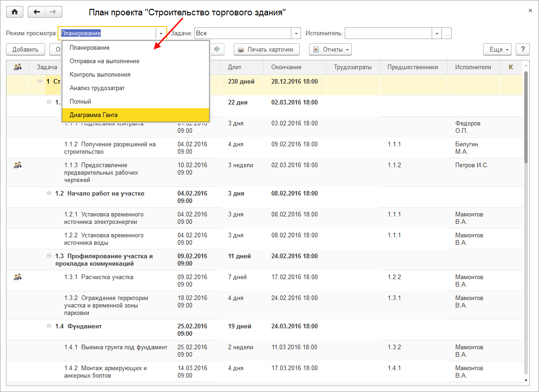Click the К column header
The width and height of the screenshot is (539, 392).
coord(511,67)
